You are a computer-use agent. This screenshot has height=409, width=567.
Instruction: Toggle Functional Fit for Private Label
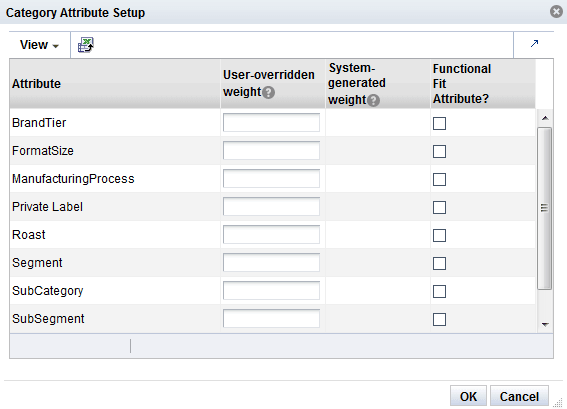439,207
